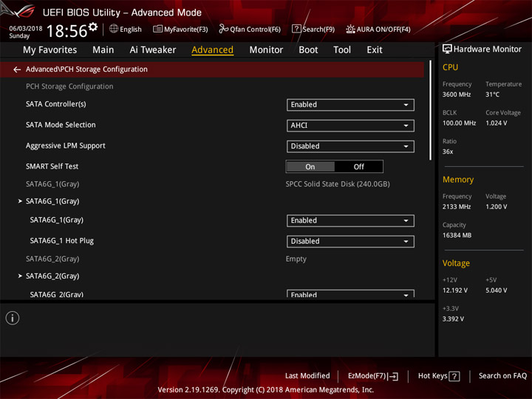Open the SATA Mode Selection AHCI dropdown
Image resolution: width=532 pixels, height=399 pixels.
[350, 126]
